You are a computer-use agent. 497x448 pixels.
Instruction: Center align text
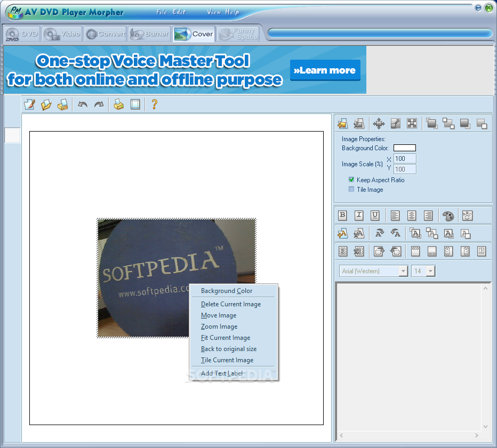point(412,215)
